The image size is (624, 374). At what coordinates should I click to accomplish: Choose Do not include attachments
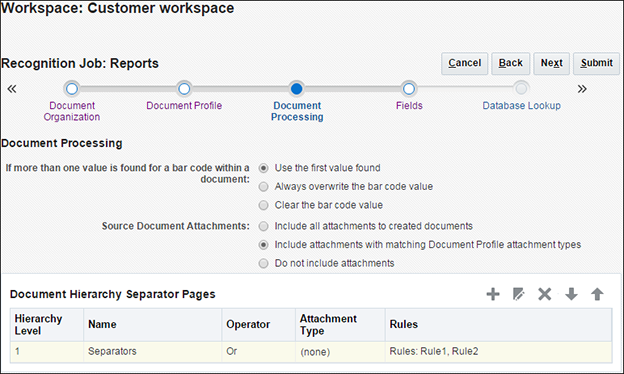pyautogui.click(x=263, y=263)
